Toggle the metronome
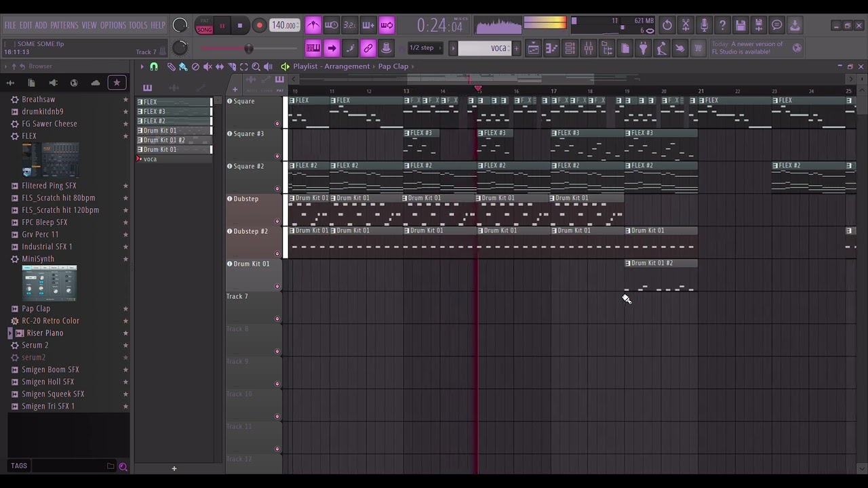Viewport: 868px width, 488px height. (313, 25)
